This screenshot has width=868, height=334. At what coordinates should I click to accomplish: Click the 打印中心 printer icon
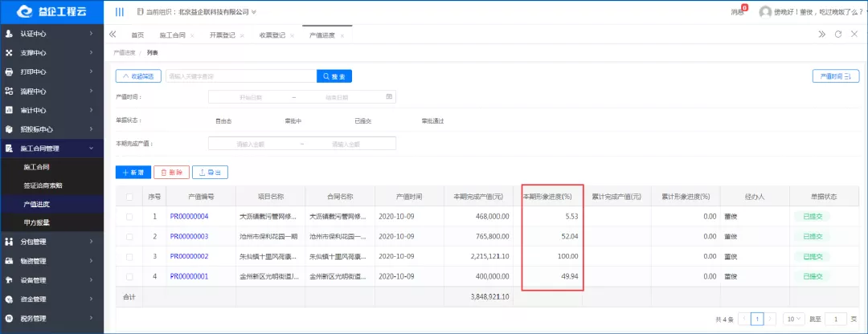pos(9,72)
